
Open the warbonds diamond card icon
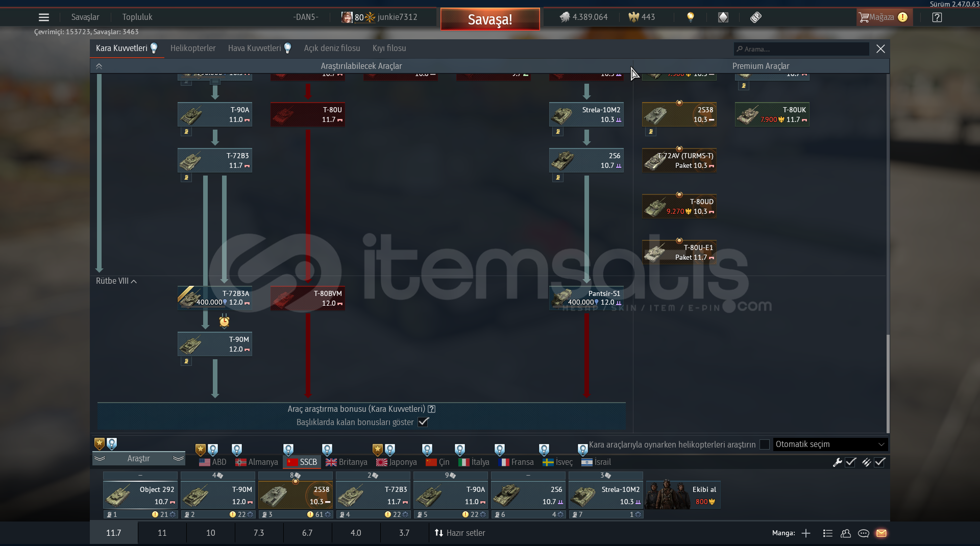click(723, 17)
